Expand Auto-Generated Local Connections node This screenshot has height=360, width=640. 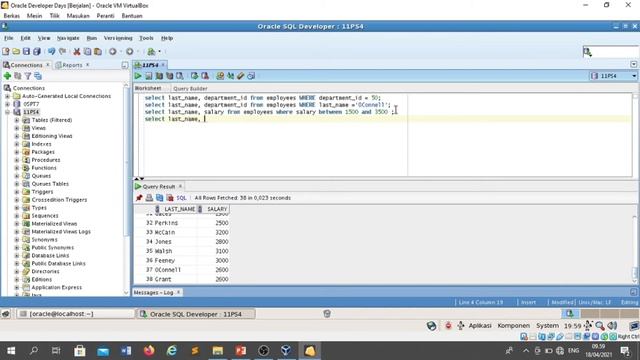pyautogui.click(x=7, y=96)
